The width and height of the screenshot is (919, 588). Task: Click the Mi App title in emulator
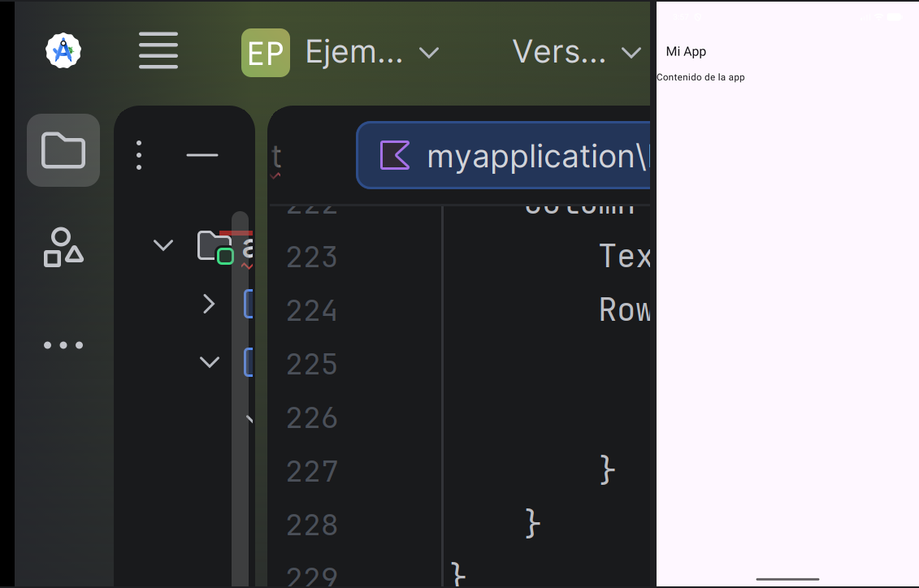point(686,51)
